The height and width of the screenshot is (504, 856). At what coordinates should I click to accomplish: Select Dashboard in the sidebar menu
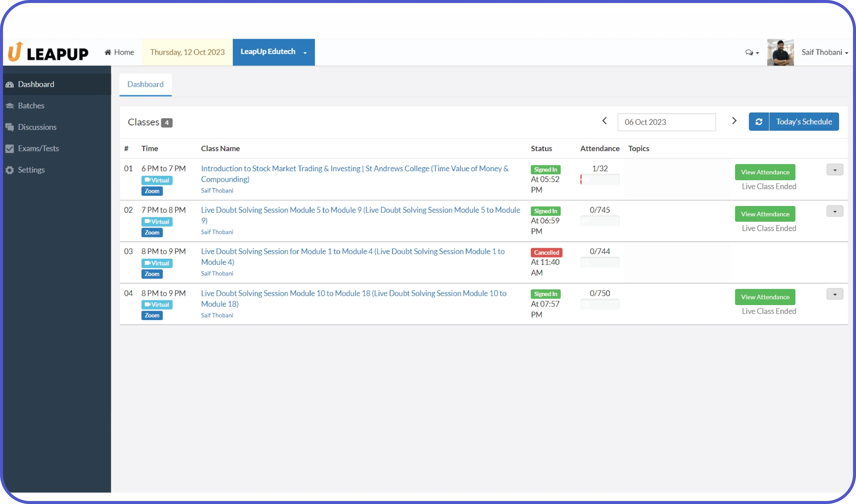pos(36,84)
